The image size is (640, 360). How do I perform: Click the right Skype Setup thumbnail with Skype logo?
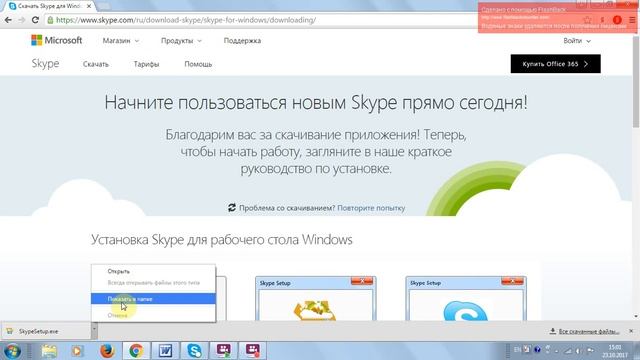(466, 298)
